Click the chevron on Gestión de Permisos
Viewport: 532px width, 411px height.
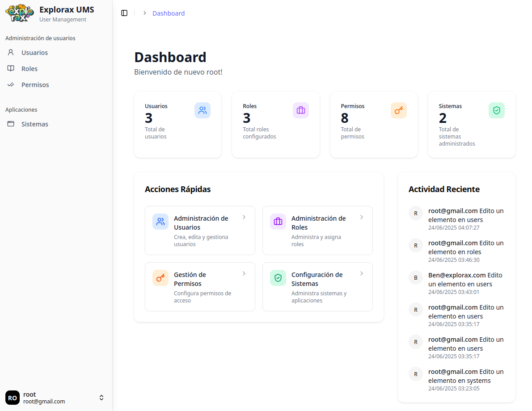(244, 273)
